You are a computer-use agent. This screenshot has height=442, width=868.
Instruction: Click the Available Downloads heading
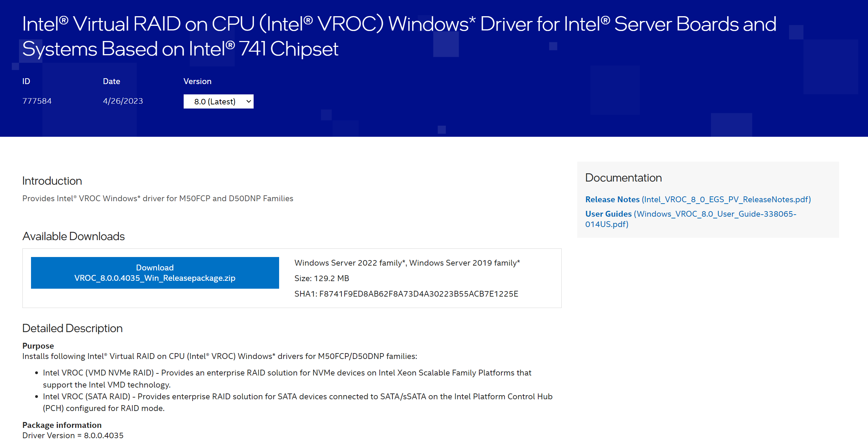73,236
